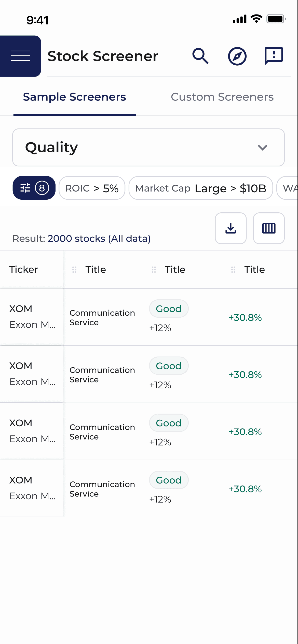Sort by the Ticker column header
Image resolution: width=298 pixels, height=644 pixels.
[x=24, y=270]
